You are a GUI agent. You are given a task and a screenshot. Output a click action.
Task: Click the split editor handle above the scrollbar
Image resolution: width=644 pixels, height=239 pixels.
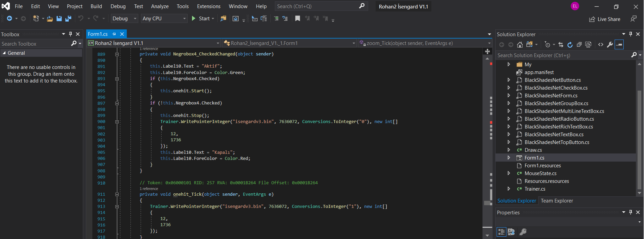click(x=487, y=51)
